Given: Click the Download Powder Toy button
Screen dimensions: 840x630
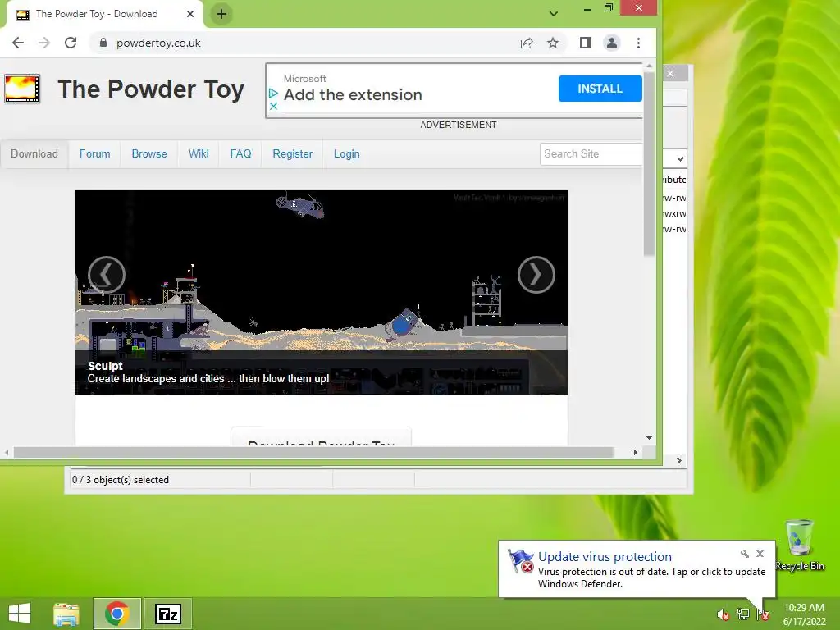Looking at the screenshot, I should tap(321, 437).
